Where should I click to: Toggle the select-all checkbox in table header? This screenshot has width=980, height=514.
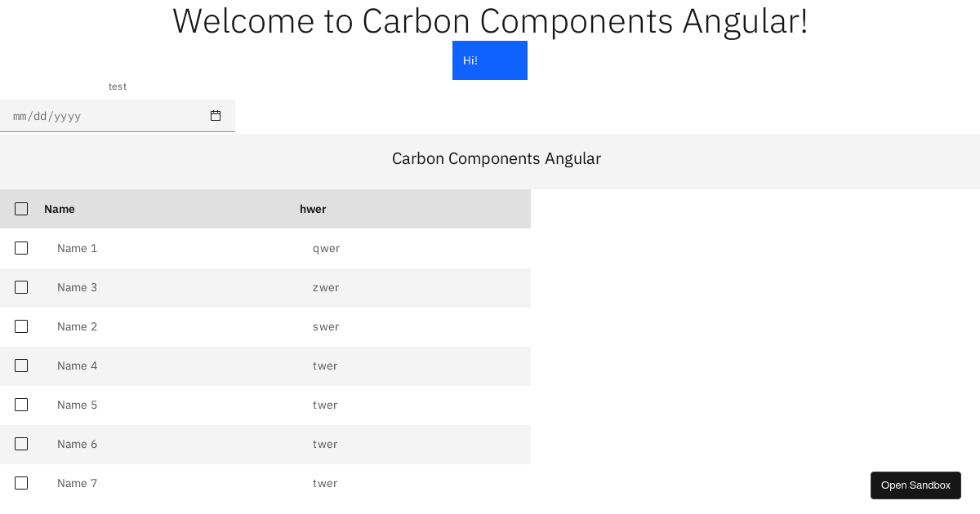[21, 209]
